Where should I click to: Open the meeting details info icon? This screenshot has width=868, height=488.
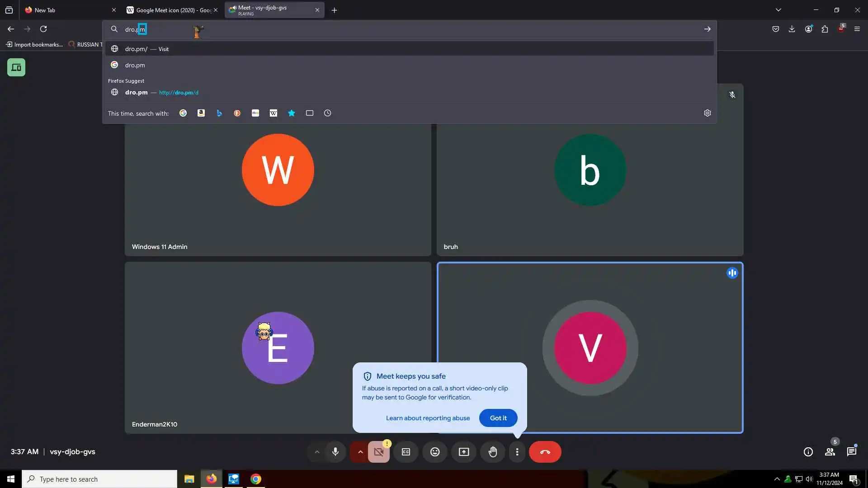click(808, 452)
